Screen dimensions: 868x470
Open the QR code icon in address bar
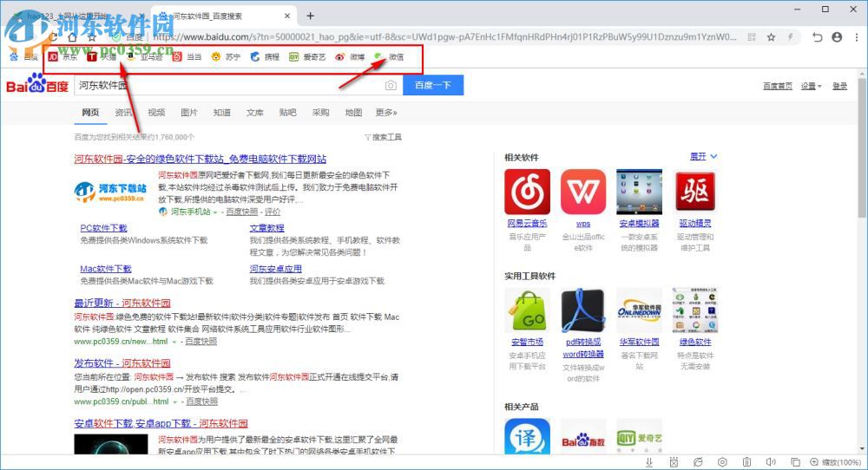751,37
